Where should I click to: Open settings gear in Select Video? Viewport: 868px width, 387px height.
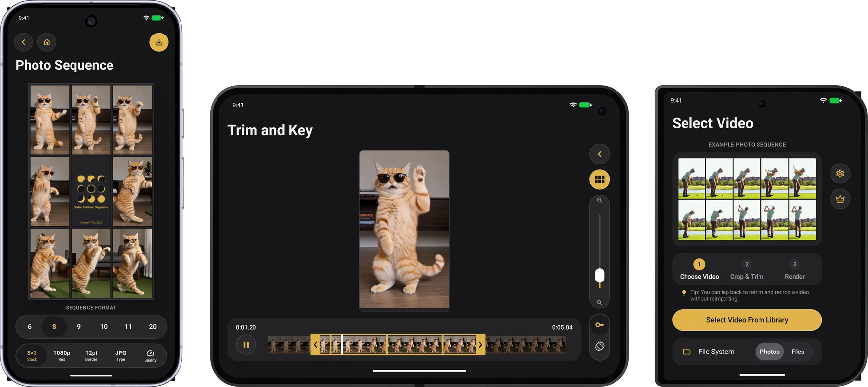[840, 174]
